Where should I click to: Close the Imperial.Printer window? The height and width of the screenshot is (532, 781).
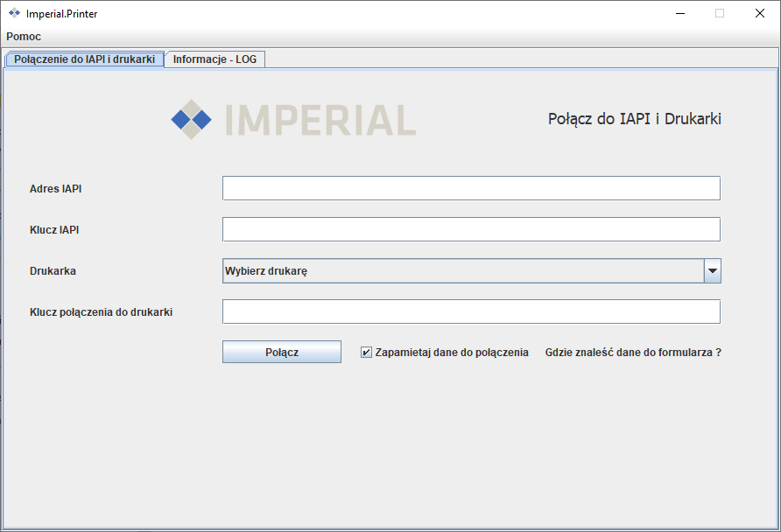(x=760, y=13)
